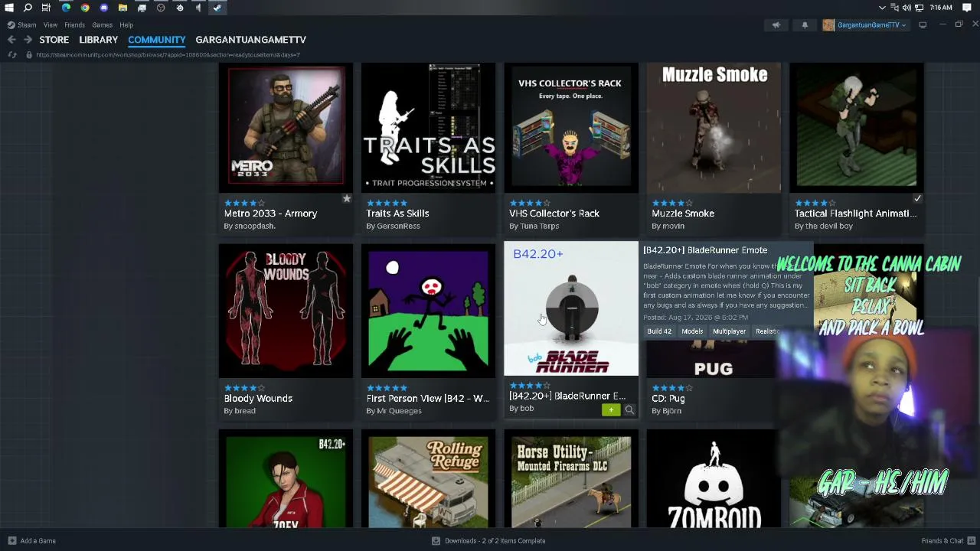
Task: Switch to the STORE tab
Action: tap(54, 40)
